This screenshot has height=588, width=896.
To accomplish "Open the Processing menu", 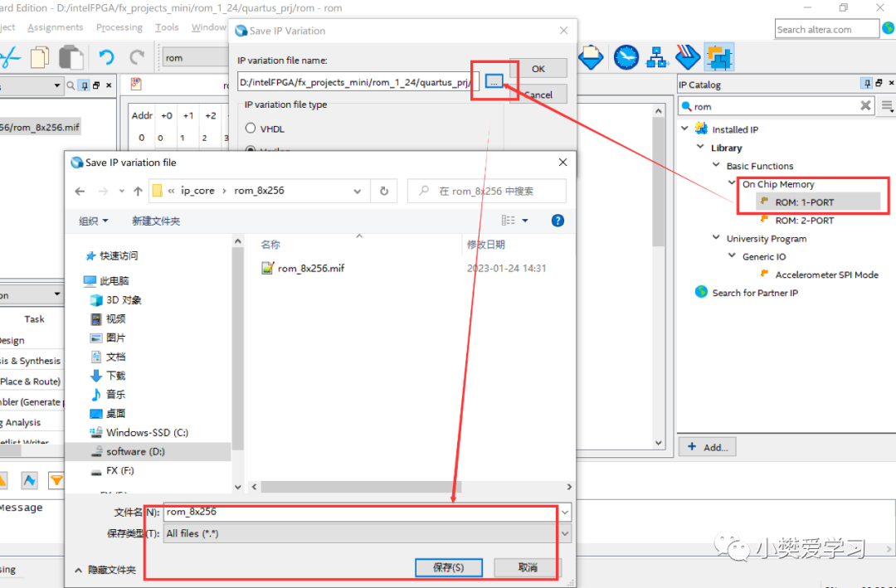I will [x=119, y=27].
